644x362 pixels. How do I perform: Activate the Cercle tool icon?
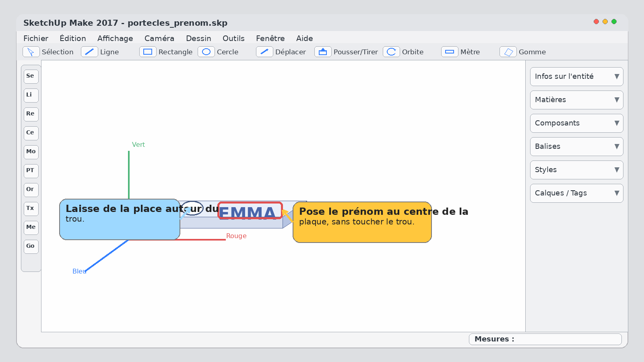[206, 52]
